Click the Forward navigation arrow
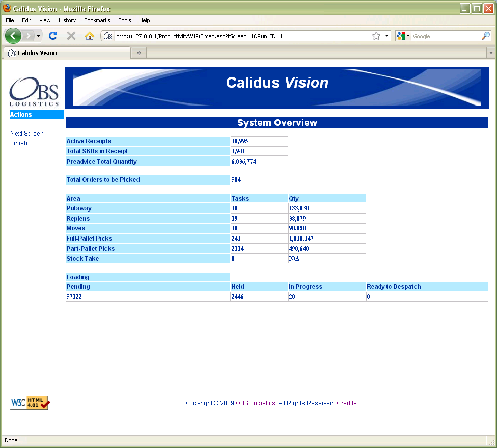This screenshot has height=448, width=497. click(x=29, y=36)
